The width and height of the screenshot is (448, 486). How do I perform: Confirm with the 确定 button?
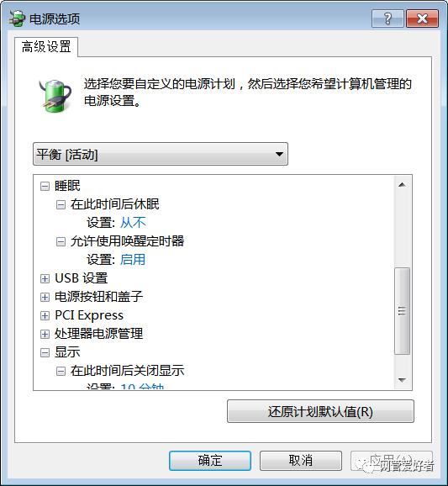click(x=210, y=461)
